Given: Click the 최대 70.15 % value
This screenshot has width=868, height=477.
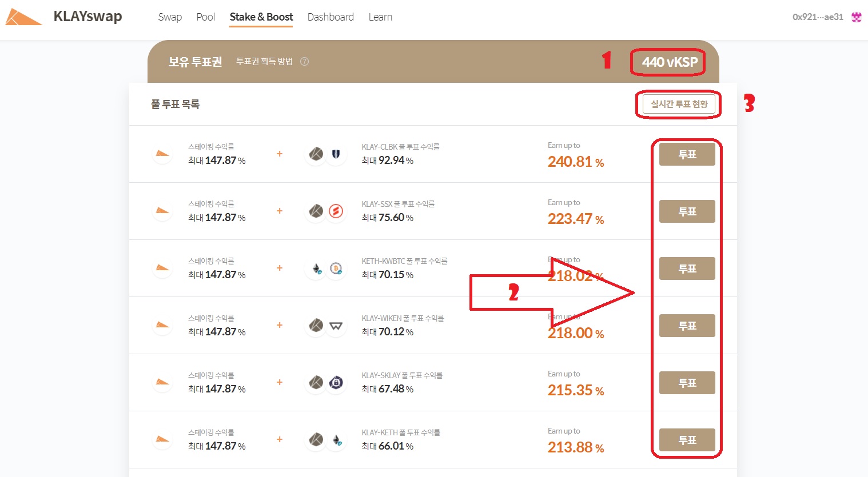Looking at the screenshot, I should [x=387, y=275].
